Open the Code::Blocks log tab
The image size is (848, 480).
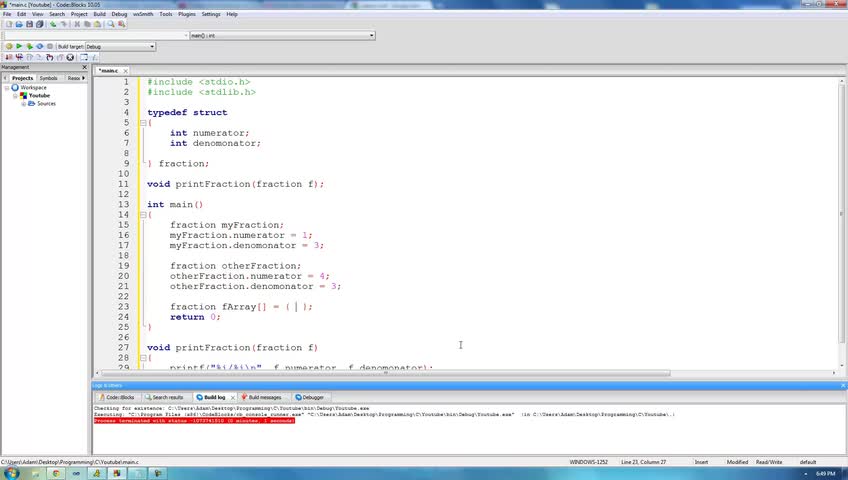117,397
